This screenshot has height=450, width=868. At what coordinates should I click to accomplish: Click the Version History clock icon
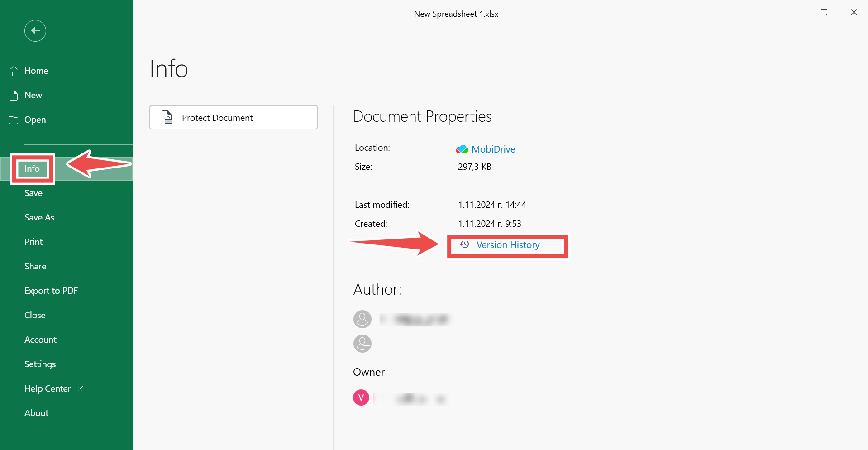464,244
